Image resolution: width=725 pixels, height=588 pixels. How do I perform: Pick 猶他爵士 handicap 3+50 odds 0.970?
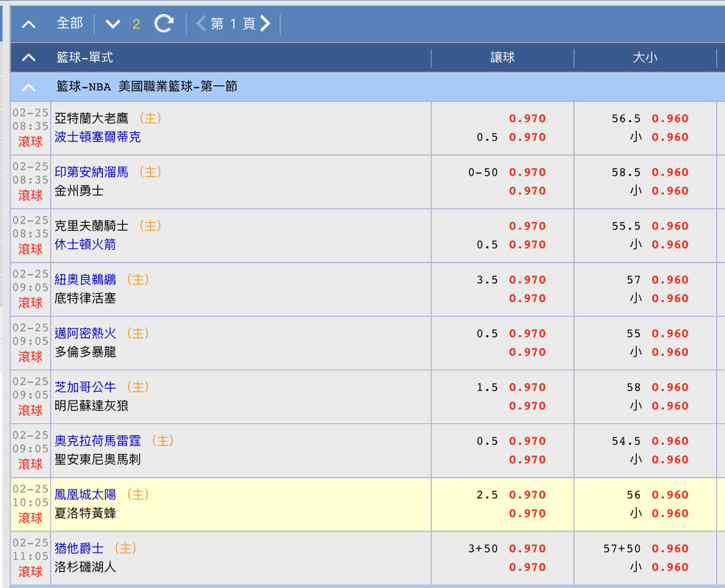[x=527, y=549]
